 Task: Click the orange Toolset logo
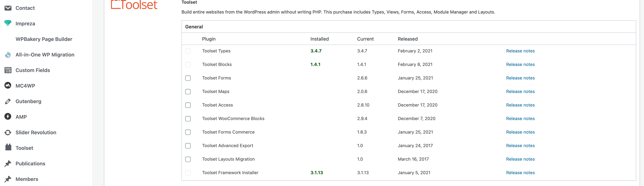(x=134, y=5)
